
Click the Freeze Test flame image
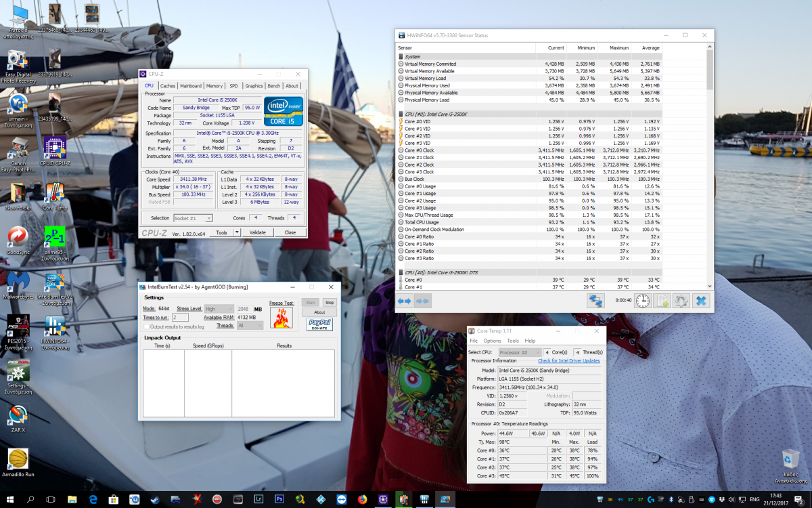point(281,318)
